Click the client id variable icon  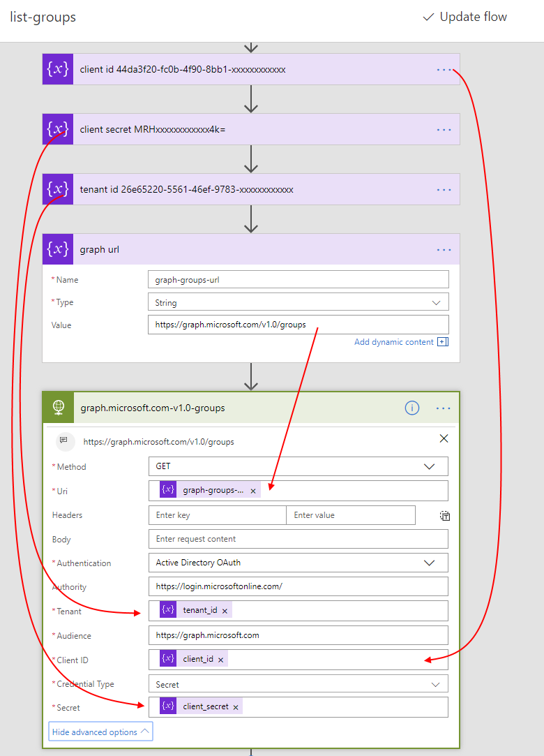coord(57,70)
